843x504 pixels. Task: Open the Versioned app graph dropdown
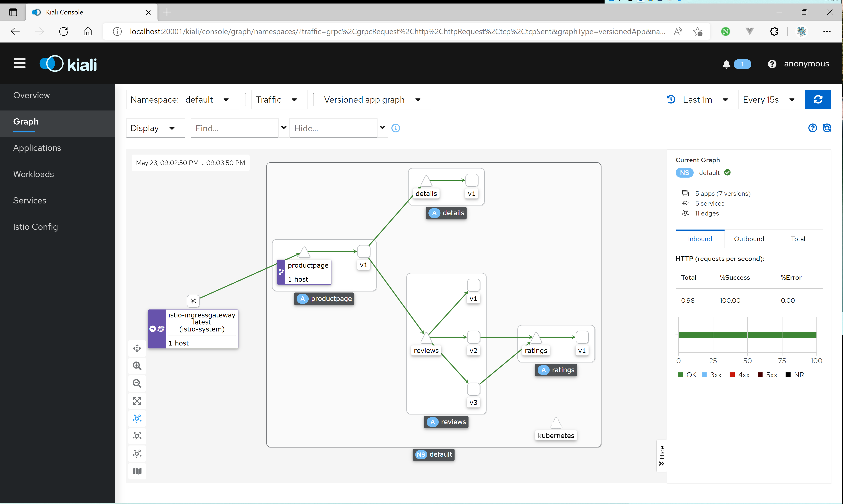click(x=375, y=100)
